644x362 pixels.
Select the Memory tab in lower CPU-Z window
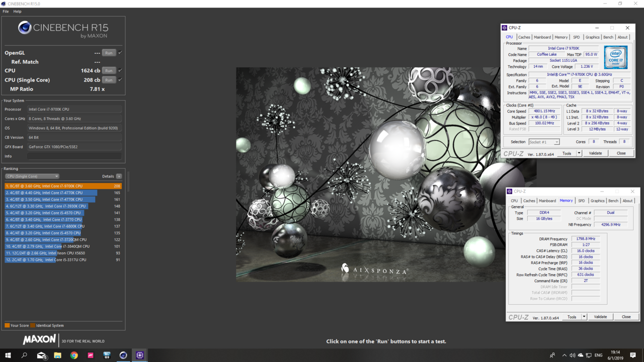(x=566, y=201)
